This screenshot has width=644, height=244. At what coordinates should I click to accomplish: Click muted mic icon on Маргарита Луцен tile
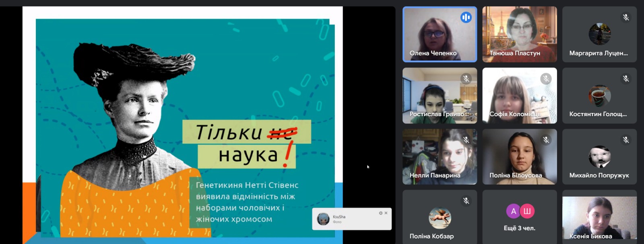(x=625, y=17)
